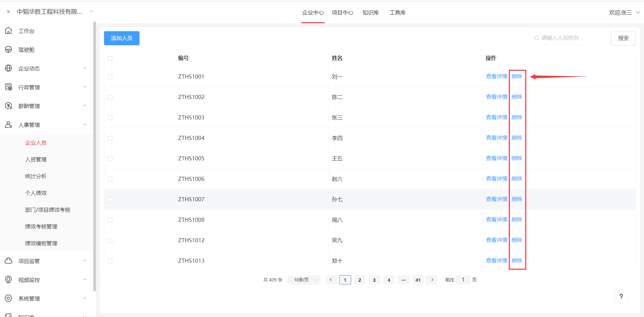Screen dimensions: 644x317
Task: Expand the 系统管理 menu chevron
Action: coord(85,298)
